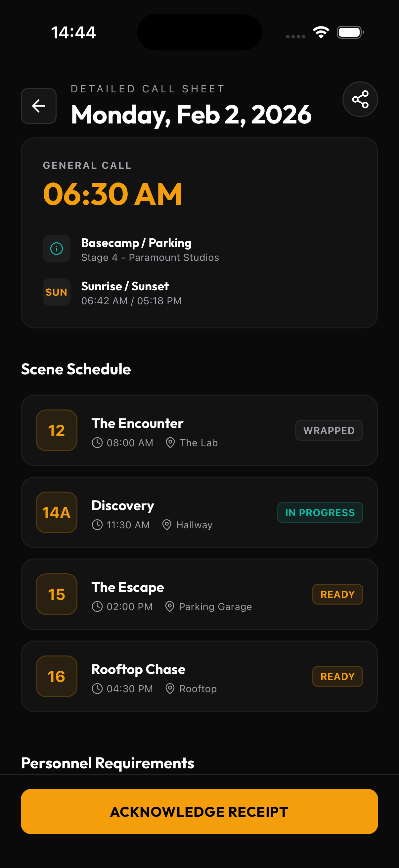Tap the scene 15 number badge
The height and width of the screenshot is (868, 399).
coord(57,595)
